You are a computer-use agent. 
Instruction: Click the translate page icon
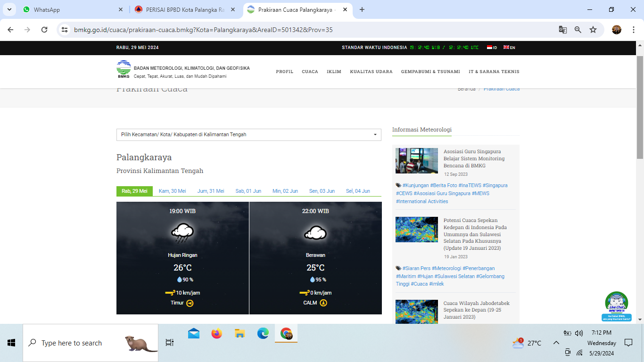pos(563,30)
